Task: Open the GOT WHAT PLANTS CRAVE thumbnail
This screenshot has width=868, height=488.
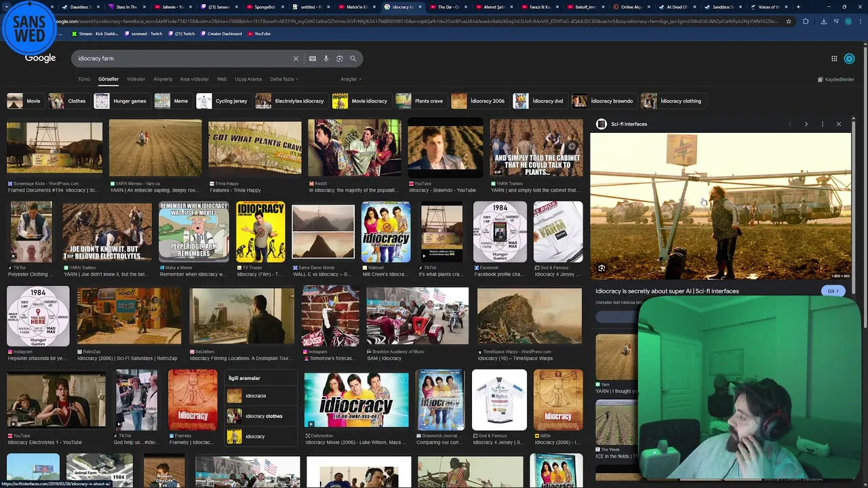Action: (x=254, y=148)
